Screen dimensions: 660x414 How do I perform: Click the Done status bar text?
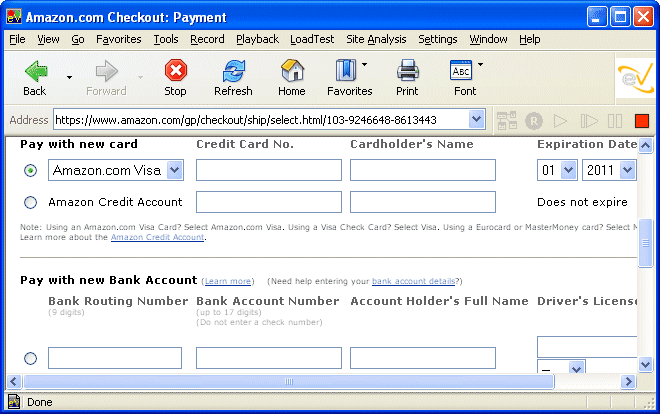pyautogui.click(x=40, y=402)
